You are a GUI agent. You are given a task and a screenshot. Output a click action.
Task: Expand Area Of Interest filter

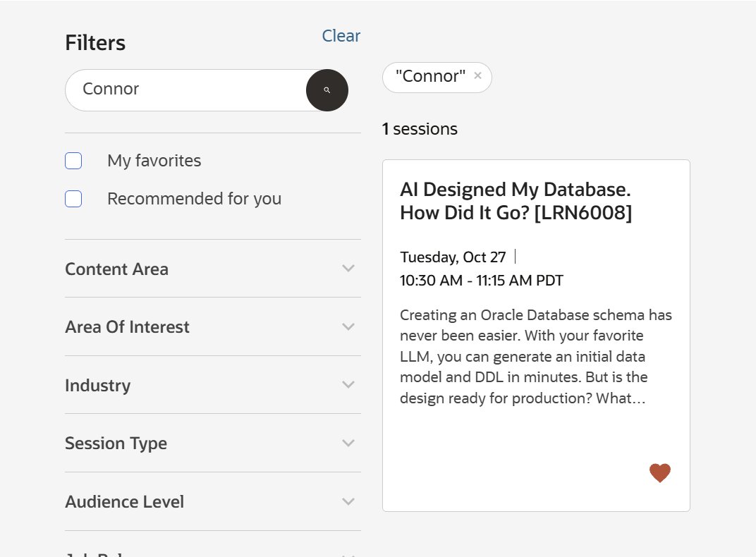(213, 326)
